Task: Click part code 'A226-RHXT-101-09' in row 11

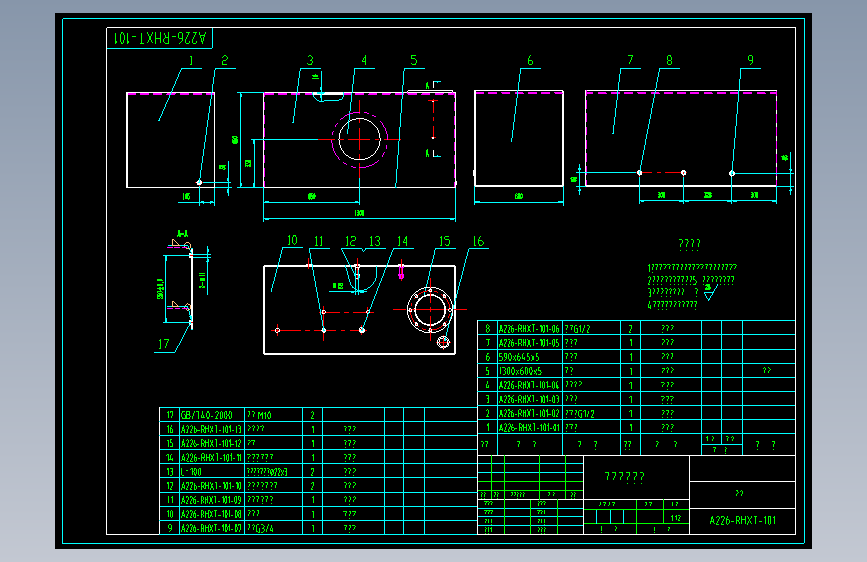Action: click(211, 500)
